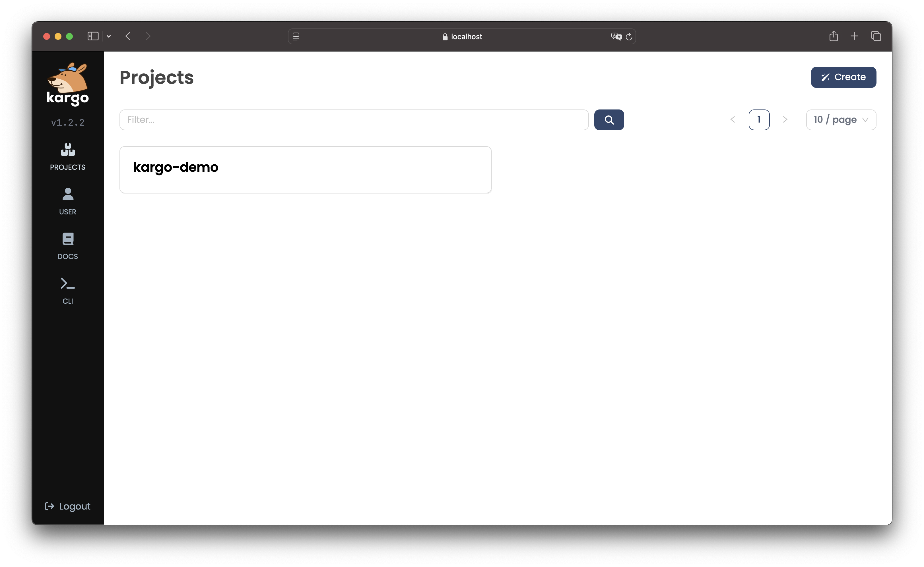Open the Projects sidebar section
Screen dimensions: 924x567
click(67, 157)
